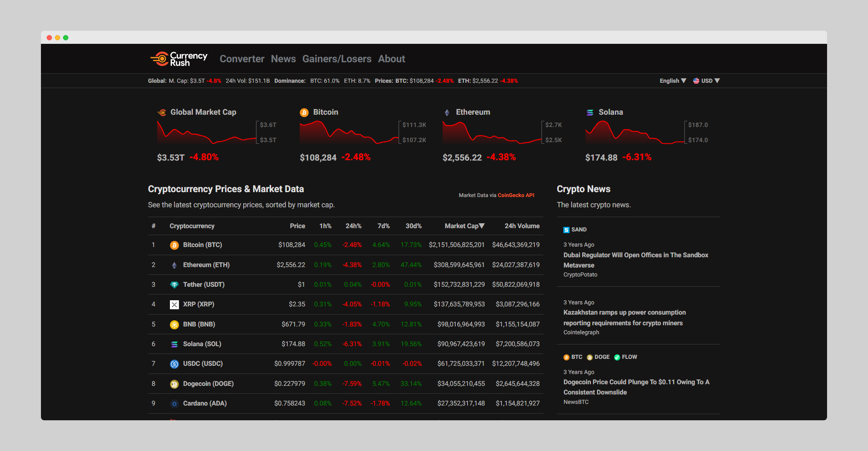Screen dimensions: 868x451
Task: Click Ethereum price $2,556.22 in table
Action: coord(291,265)
